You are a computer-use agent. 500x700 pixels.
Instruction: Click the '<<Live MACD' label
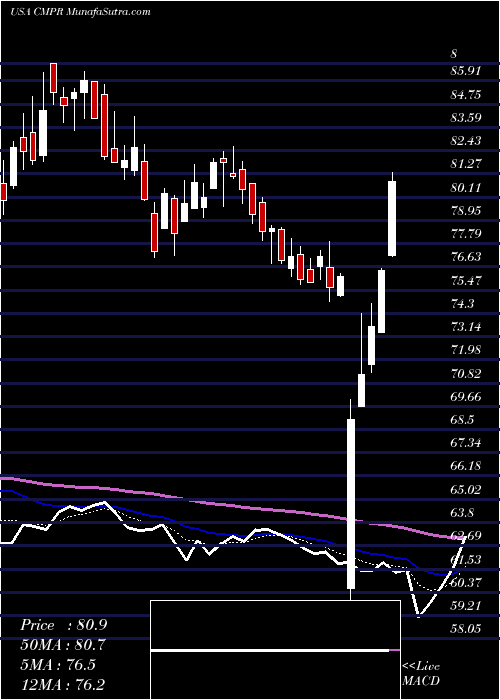pyautogui.click(x=421, y=674)
